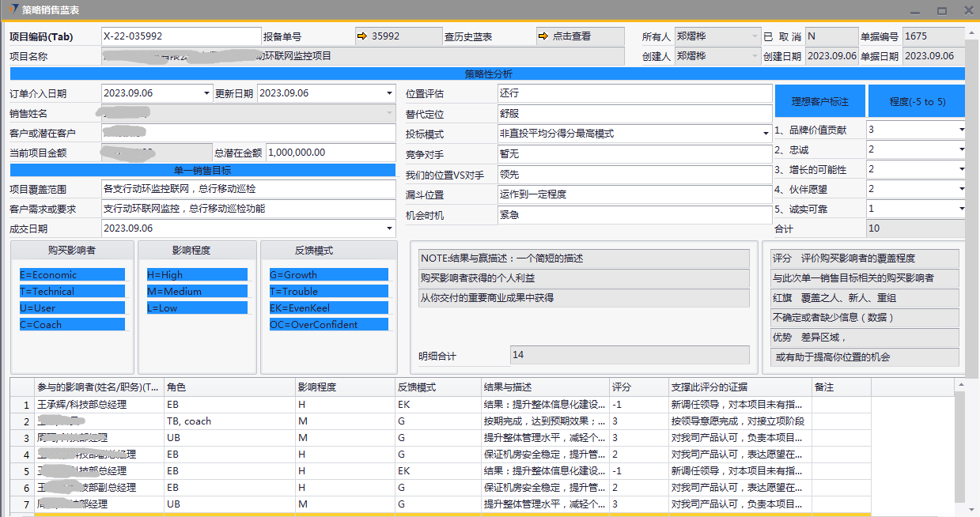Expand the 成交日期 date picker
This screenshot has height=517, width=980.
[389, 229]
